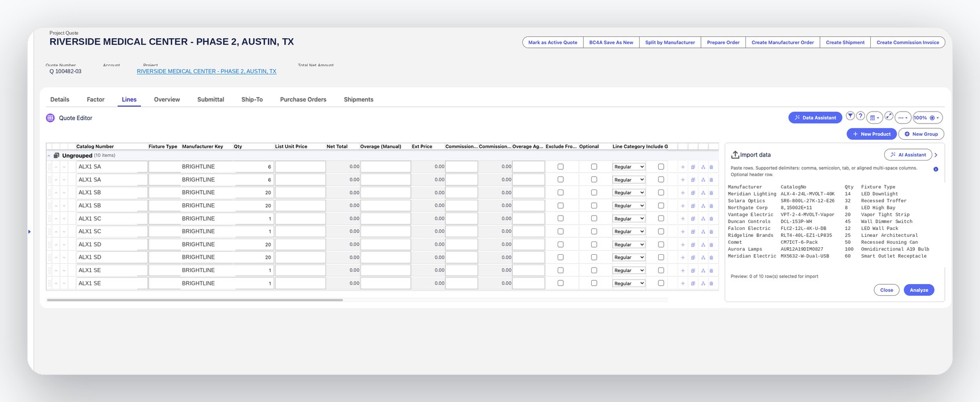The height and width of the screenshot is (402, 980).
Task: Click the help question mark icon
Action: point(860,116)
